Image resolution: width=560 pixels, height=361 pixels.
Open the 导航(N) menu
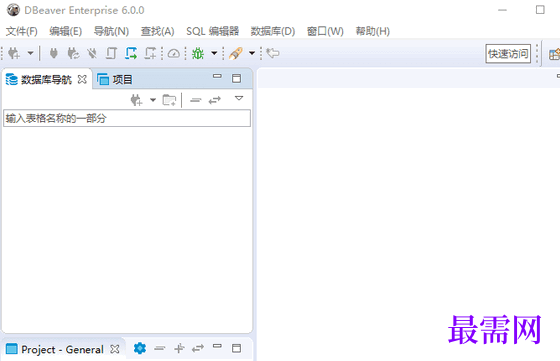(111, 31)
